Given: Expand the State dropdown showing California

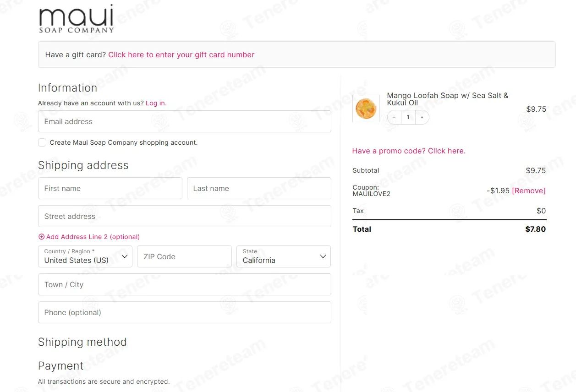Looking at the screenshot, I should [284, 256].
